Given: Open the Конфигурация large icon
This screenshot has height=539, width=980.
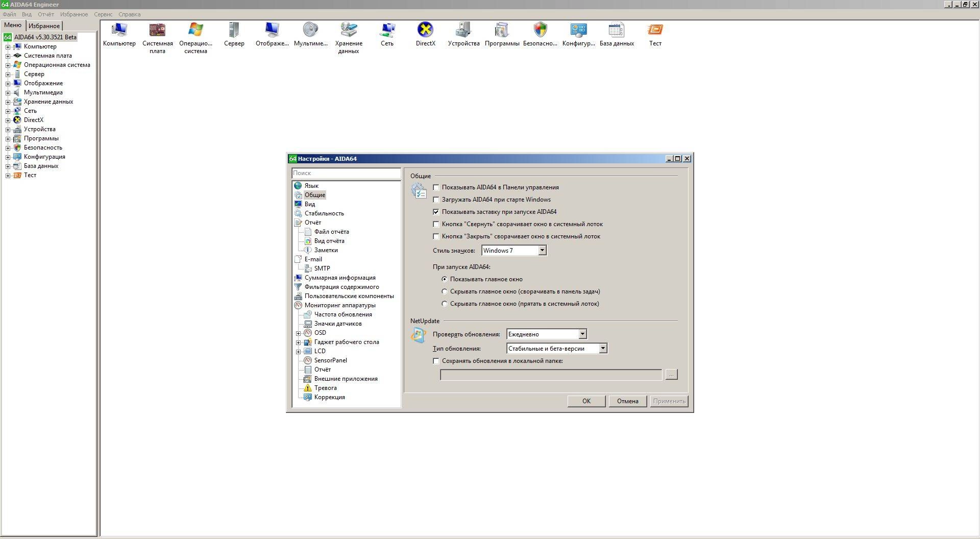Looking at the screenshot, I should (578, 34).
